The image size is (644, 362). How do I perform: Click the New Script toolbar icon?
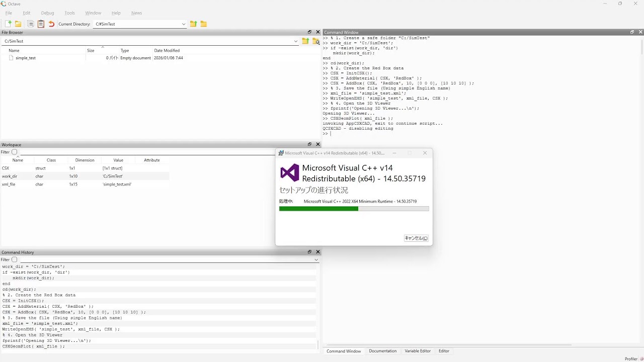click(x=8, y=24)
